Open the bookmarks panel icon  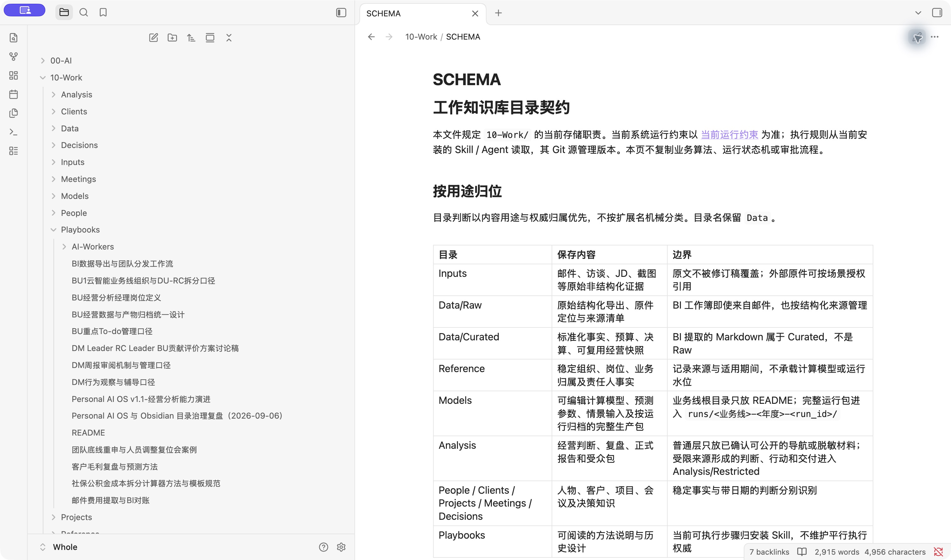pyautogui.click(x=103, y=13)
